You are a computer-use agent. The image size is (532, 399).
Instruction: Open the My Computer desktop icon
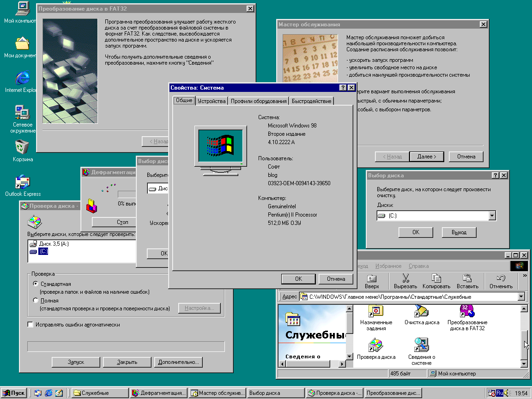[x=22, y=9]
